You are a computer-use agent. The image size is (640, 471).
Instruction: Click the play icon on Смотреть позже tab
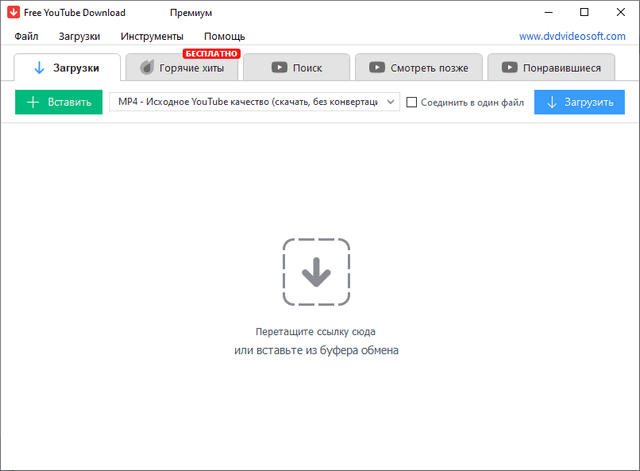tap(377, 68)
